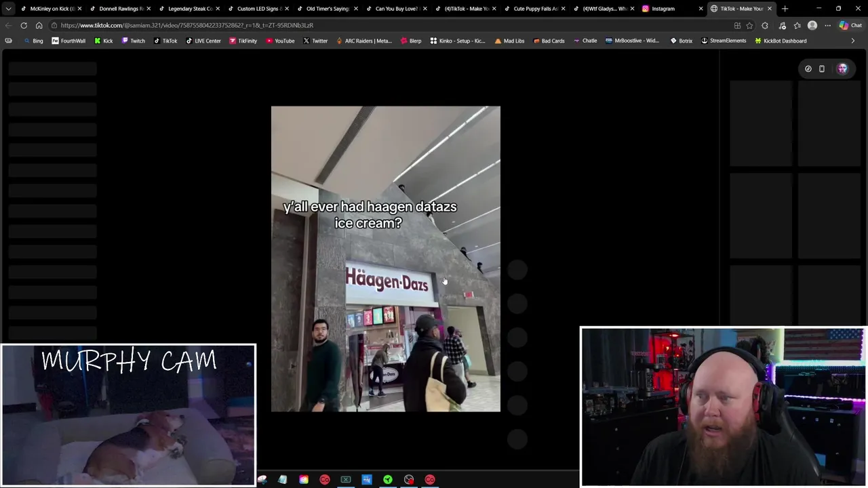Viewport: 868px width, 488px height.
Task: Open the MrBoostlive bookmark
Action: point(632,41)
